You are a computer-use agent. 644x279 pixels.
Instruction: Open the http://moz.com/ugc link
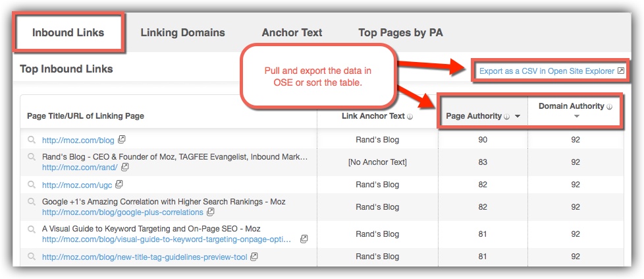coord(77,185)
